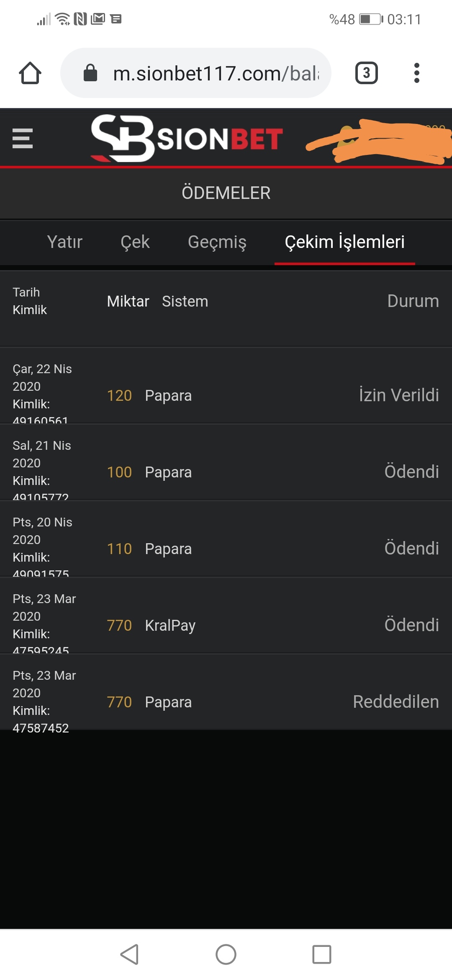Screen dimensions: 452x980
Task: Select the Çekim İşlemleri tab
Action: [x=344, y=242]
